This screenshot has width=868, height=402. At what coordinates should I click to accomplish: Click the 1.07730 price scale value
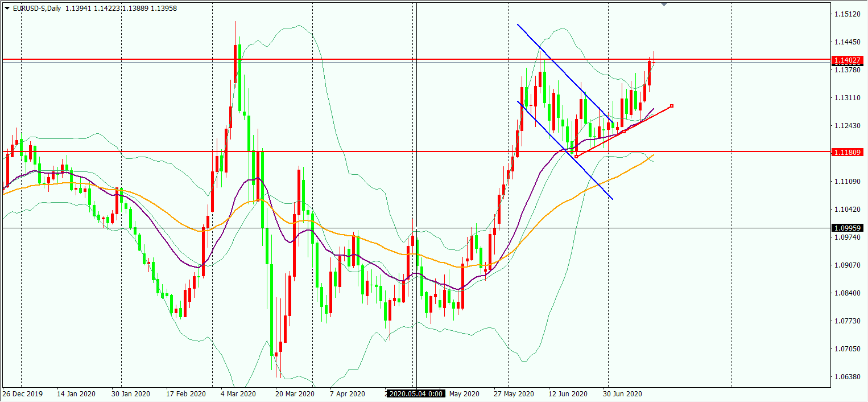tap(848, 321)
